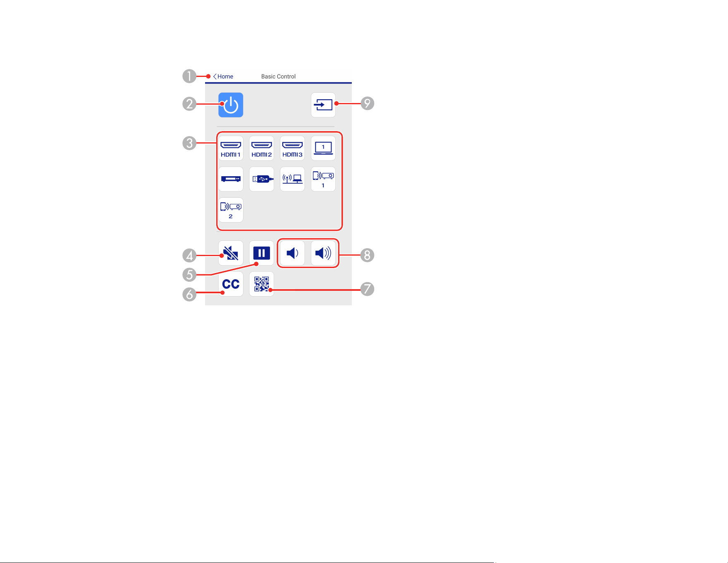728x563 pixels.
Task: Click the Basic Control title
Action: [278, 77]
